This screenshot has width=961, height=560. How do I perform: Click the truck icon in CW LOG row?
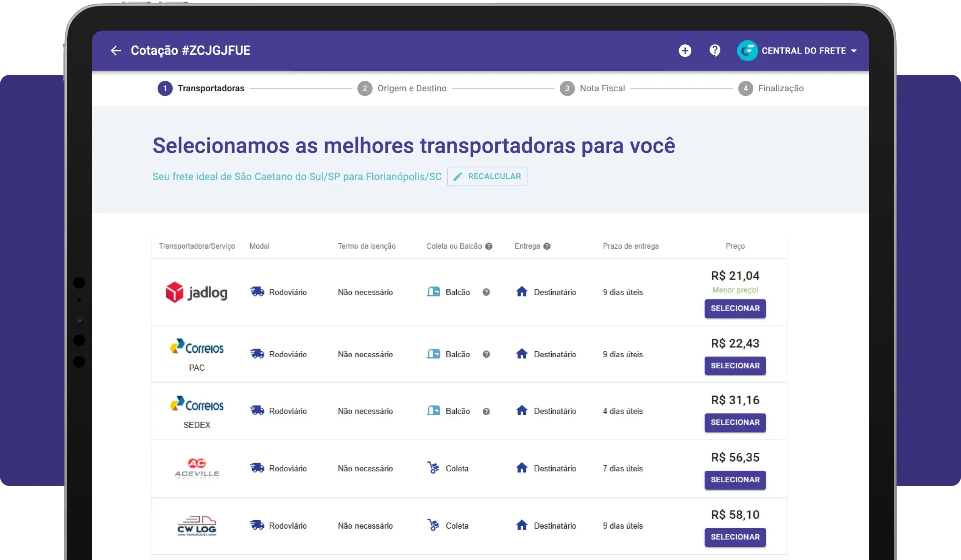[x=257, y=525]
